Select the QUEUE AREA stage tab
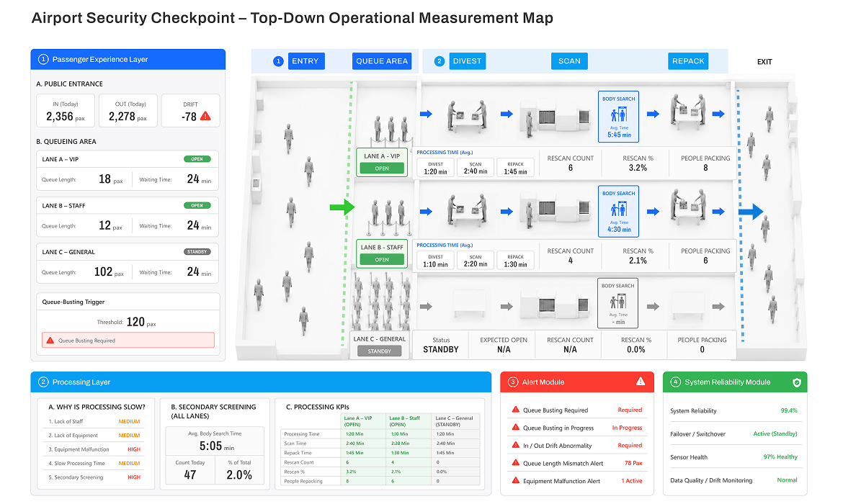Viewport: 843px width, 504px height. coord(382,61)
